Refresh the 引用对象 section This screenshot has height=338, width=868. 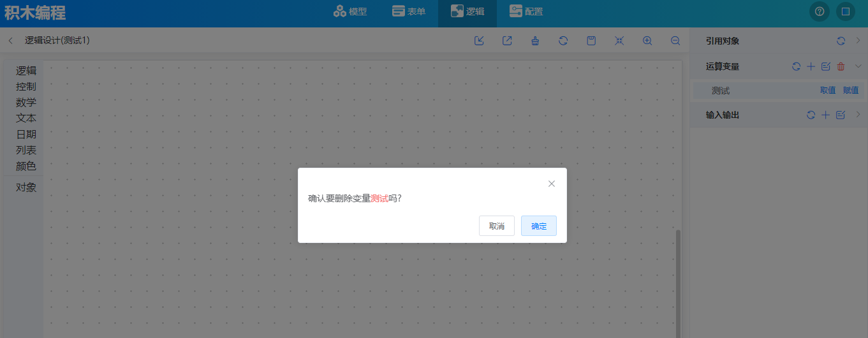(841, 41)
